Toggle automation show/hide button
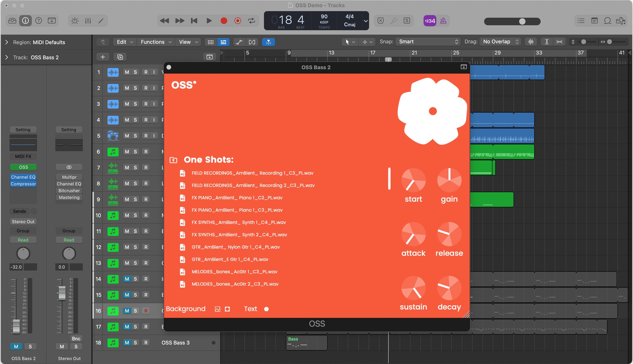This screenshot has width=633, height=364. (x=239, y=42)
